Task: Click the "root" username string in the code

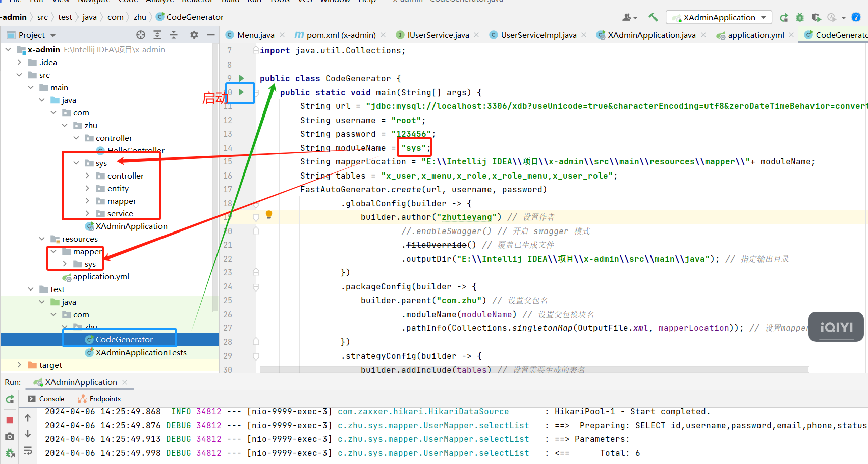Action: [406, 121]
